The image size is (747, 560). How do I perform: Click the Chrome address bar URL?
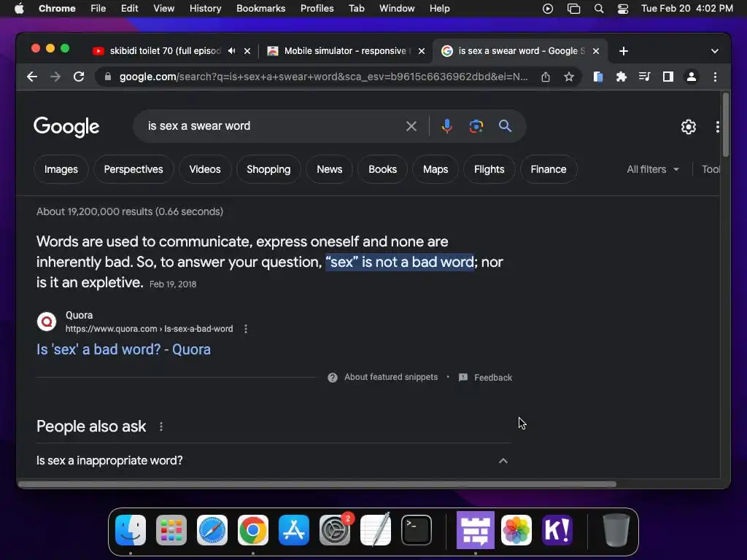click(323, 77)
